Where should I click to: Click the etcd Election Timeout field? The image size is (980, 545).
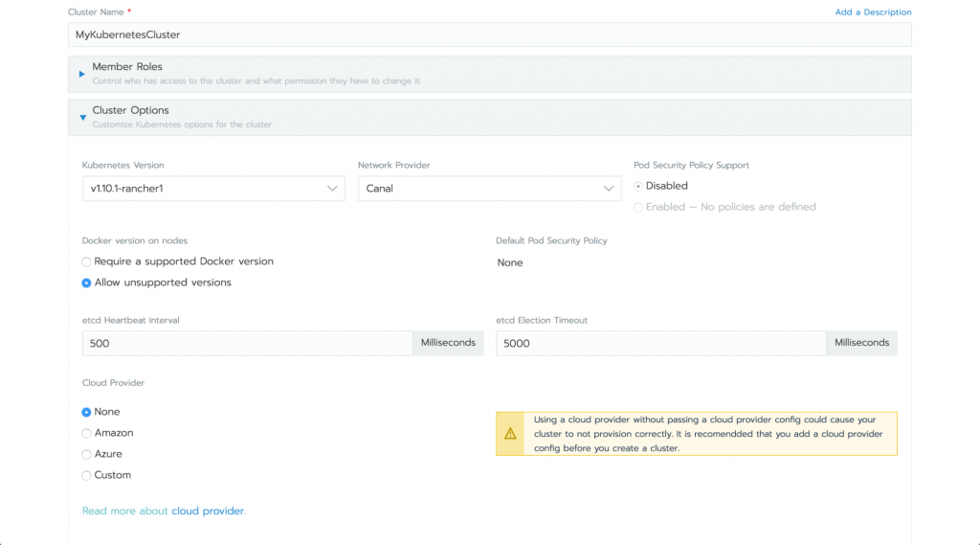[660, 343]
